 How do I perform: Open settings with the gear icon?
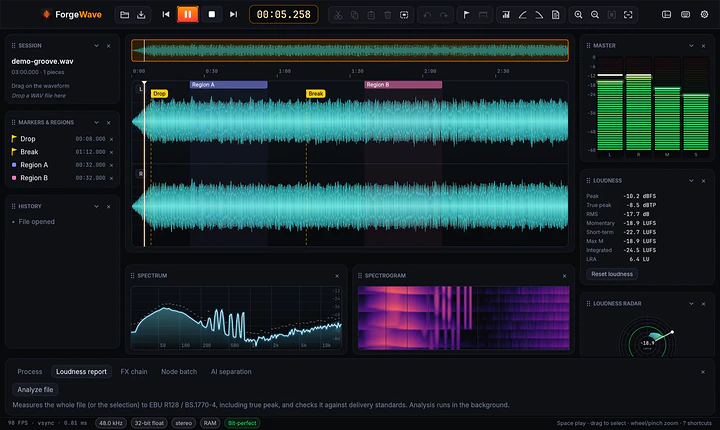(x=704, y=15)
